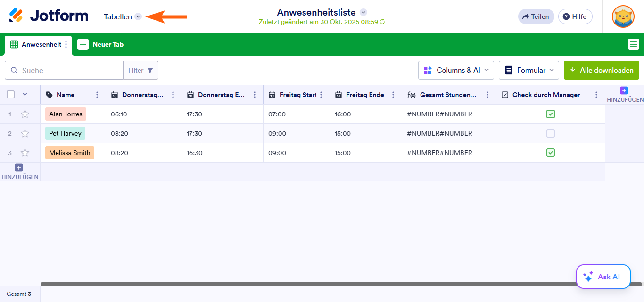Image resolution: width=644 pixels, height=302 pixels.
Task: Click the Alle downloaden button
Action: point(601,70)
